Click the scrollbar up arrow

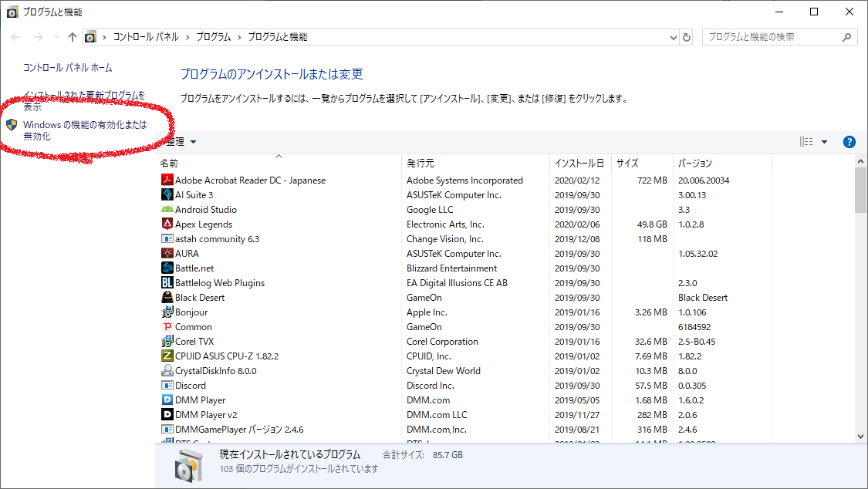860,161
